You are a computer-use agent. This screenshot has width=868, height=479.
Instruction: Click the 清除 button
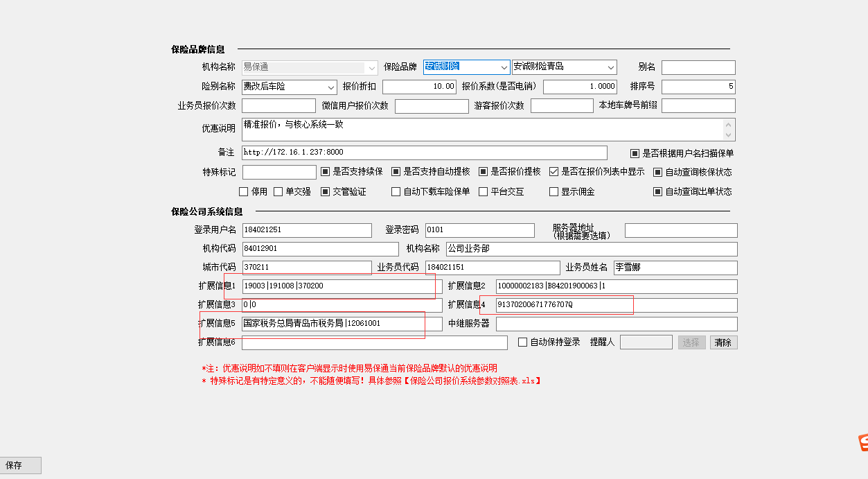coord(723,342)
